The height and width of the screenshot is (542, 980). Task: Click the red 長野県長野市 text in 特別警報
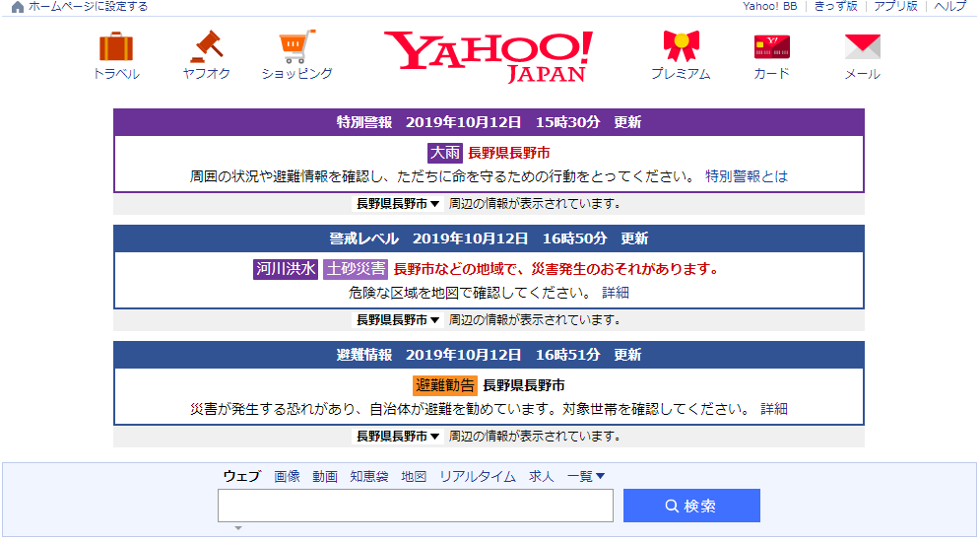[509, 153]
